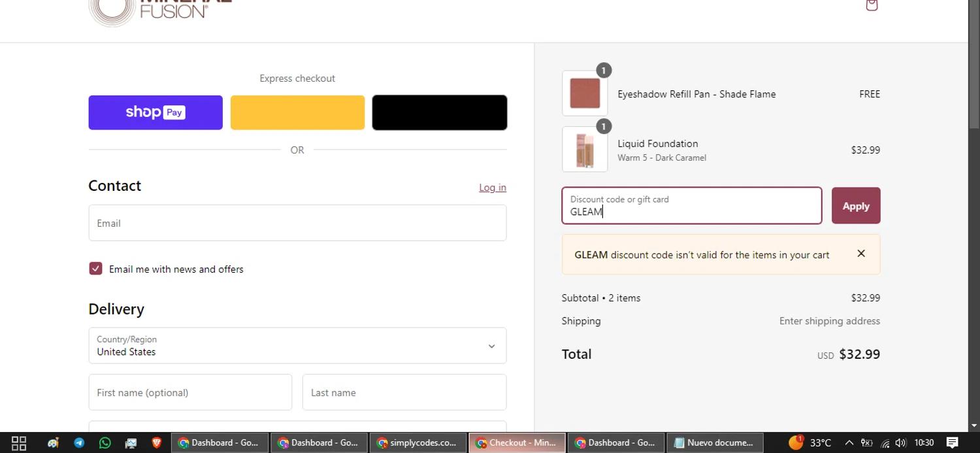Dismiss the GLEAM invalid code message
Screen dimensions: 980x453
coord(861,254)
